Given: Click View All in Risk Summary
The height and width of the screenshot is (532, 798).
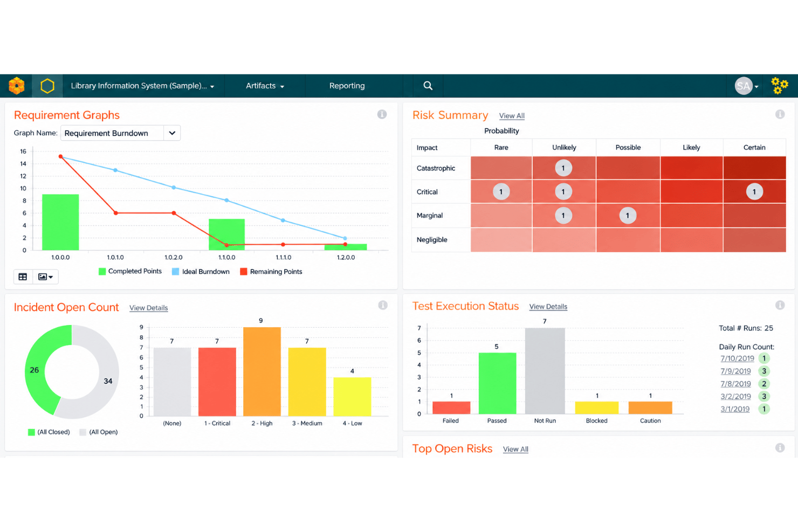Looking at the screenshot, I should click(x=512, y=116).
